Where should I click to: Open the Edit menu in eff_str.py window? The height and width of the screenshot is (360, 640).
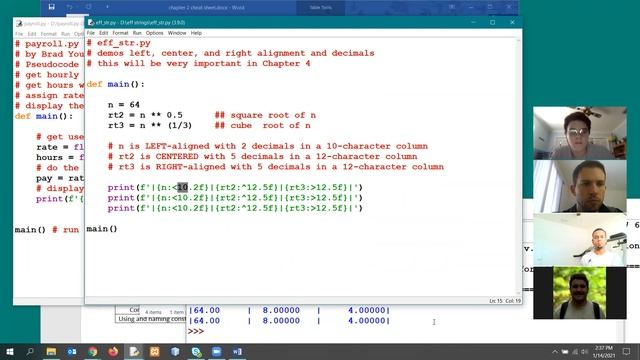click(x=104, y=33)
